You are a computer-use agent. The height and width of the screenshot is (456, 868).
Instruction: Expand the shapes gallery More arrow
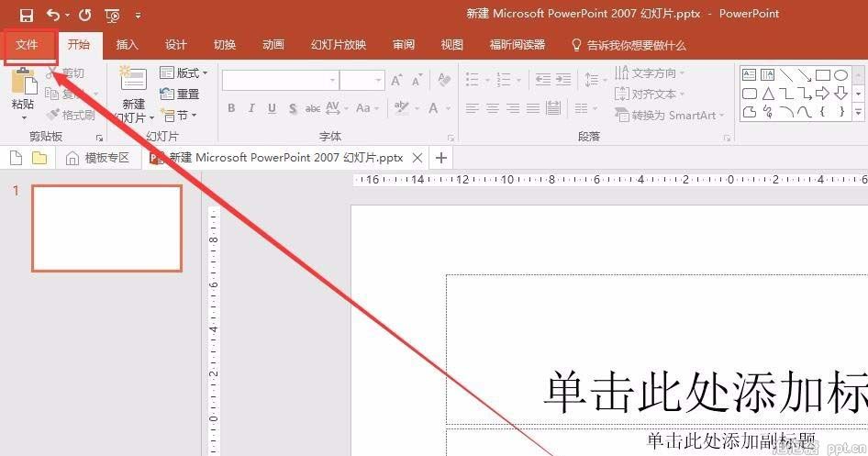click(859, 114)
